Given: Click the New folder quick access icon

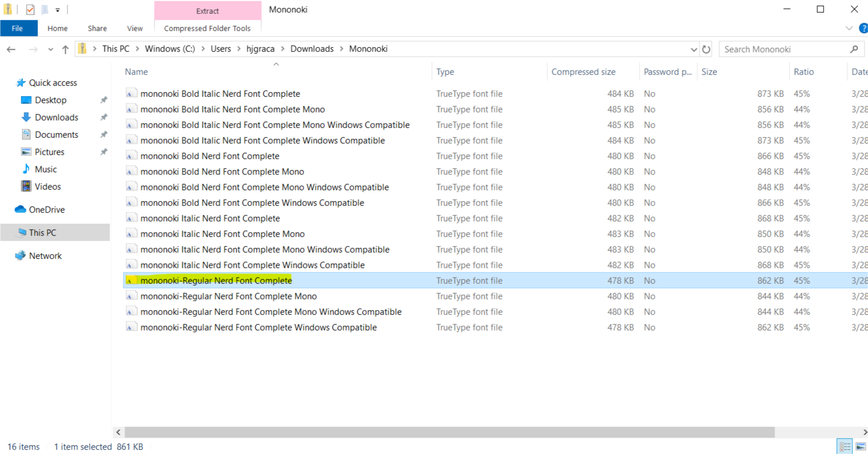Looking at the screenshot, I should click(44, 9).
